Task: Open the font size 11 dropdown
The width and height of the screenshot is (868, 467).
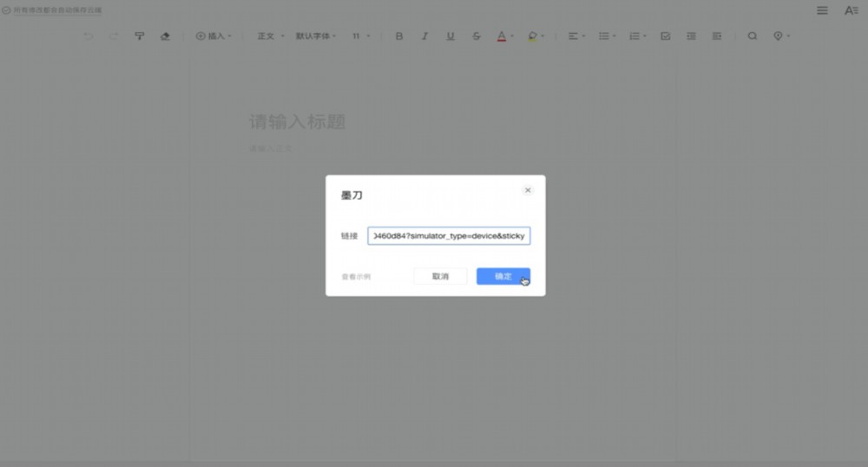Action: coord(361,36)
